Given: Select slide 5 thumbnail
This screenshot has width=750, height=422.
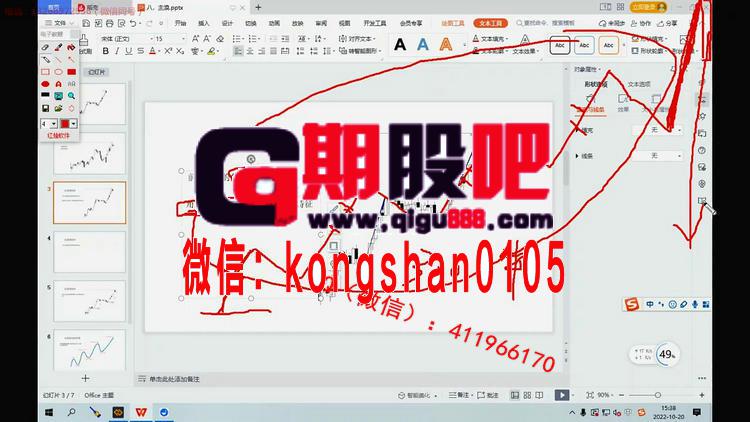Looking at the screenshot, I should point(89,301).
